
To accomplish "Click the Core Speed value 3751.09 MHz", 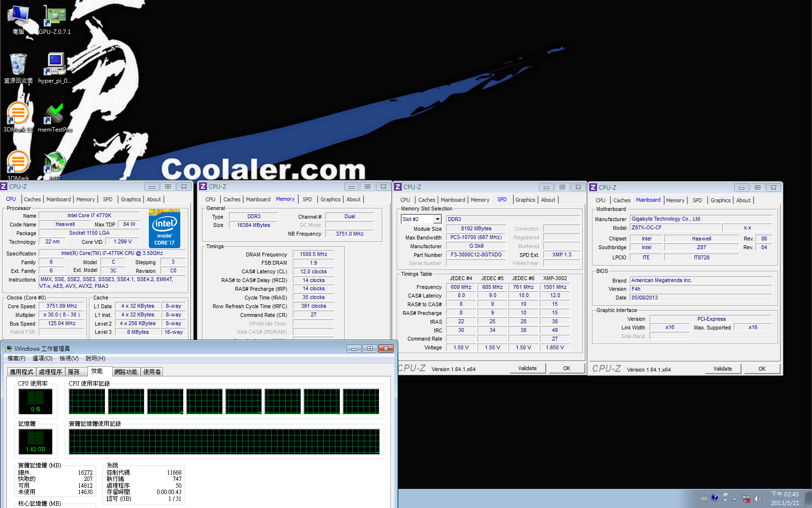I will 62,306.
